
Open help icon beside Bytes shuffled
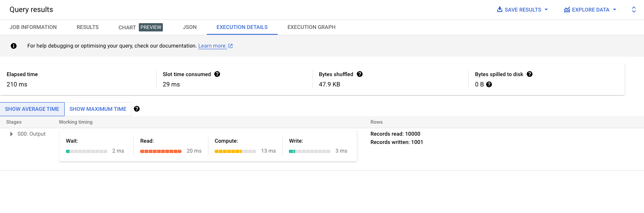pos(359,74)
